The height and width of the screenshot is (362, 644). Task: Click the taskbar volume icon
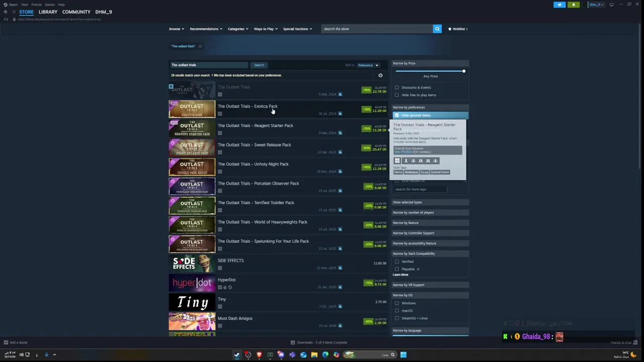(x=21, y=354)
